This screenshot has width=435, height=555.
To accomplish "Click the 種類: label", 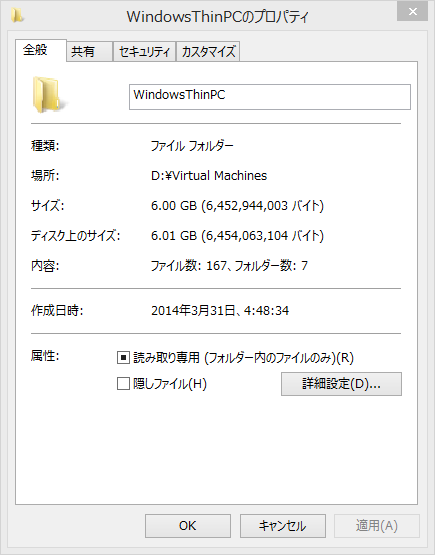I will [45, 145].
